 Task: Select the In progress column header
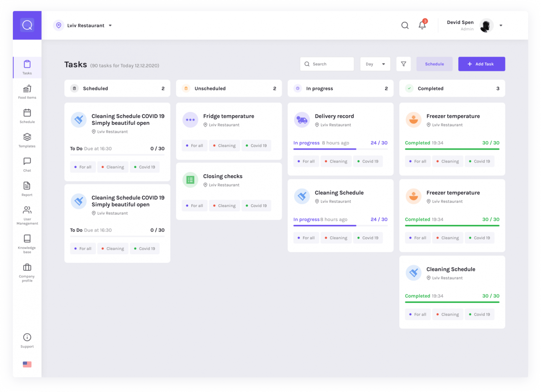[340, 88]
